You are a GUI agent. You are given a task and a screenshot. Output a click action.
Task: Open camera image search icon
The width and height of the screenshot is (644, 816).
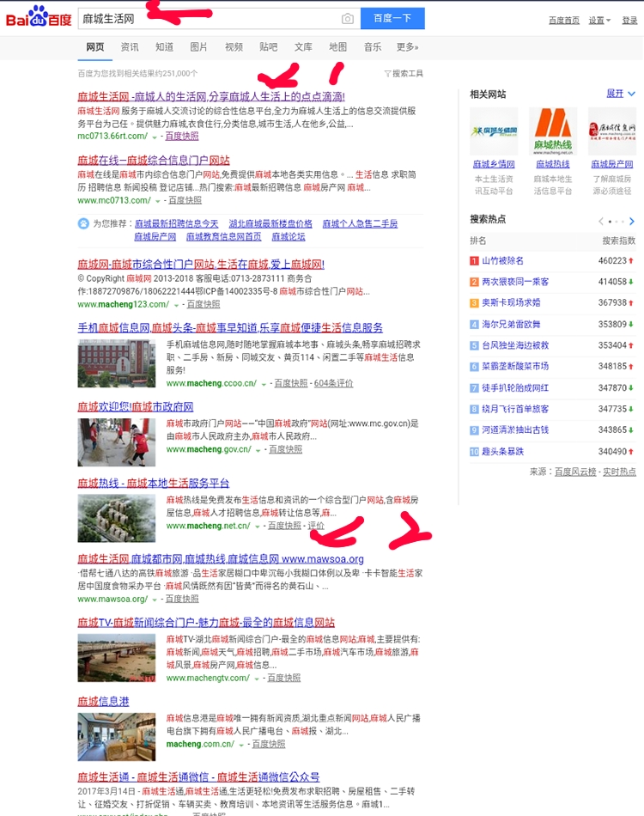[x=348, y=19]
